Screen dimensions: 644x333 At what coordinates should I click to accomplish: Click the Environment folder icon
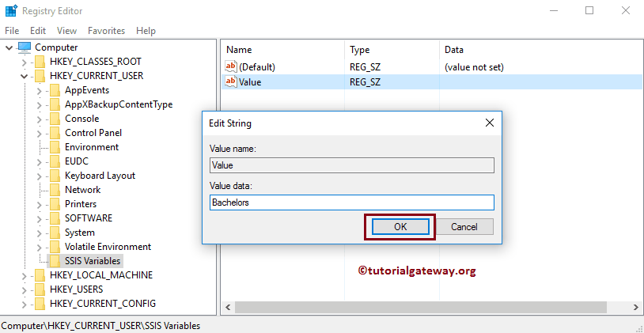pyautogui.click(x=55, y=147)
